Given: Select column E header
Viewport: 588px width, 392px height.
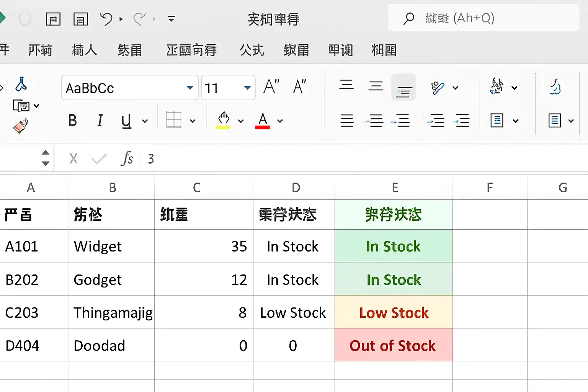Looking at the screenshot, I should 395,188.
